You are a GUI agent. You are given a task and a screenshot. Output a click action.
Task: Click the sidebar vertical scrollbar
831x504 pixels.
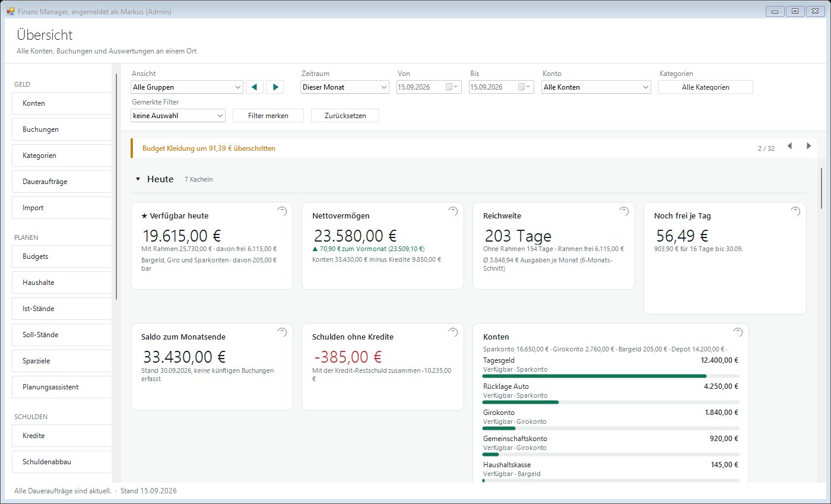pos(116,186)
